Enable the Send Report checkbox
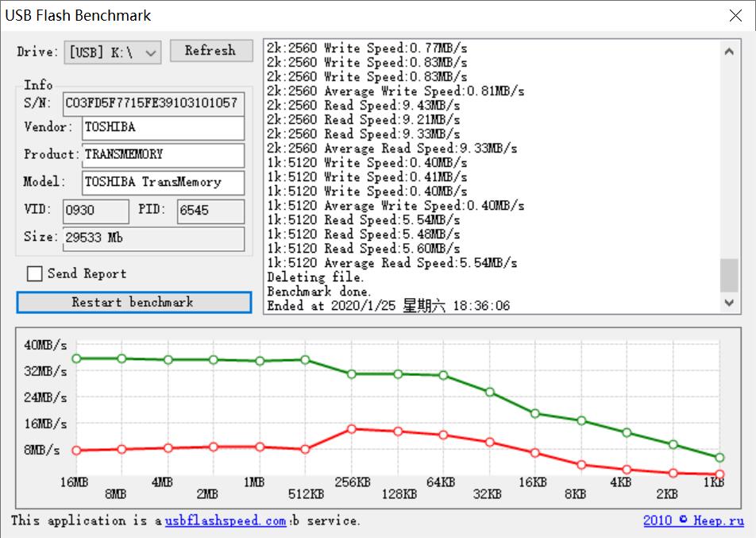Screen dimensions: 756x538 pos(35,274)
